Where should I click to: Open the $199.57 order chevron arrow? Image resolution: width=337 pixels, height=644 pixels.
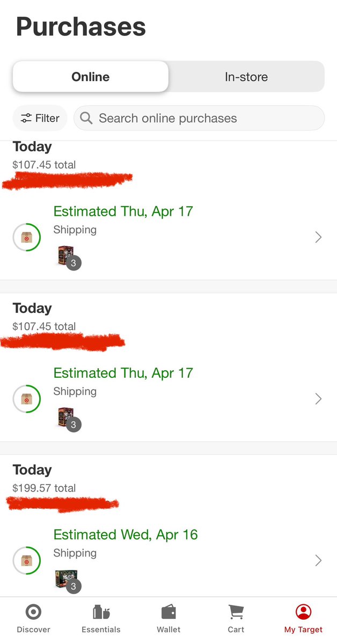(x=318, y=560)
